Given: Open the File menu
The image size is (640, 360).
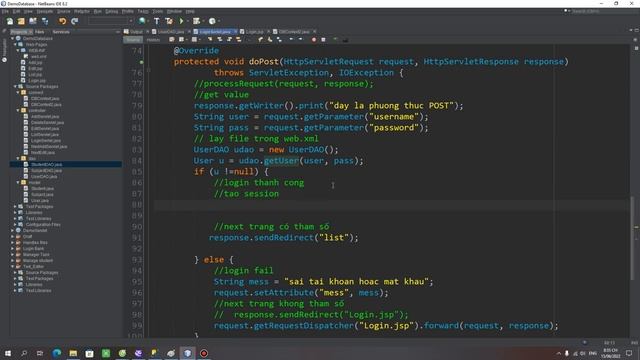Looking at the screenshot, I should (x=5, y=11).
